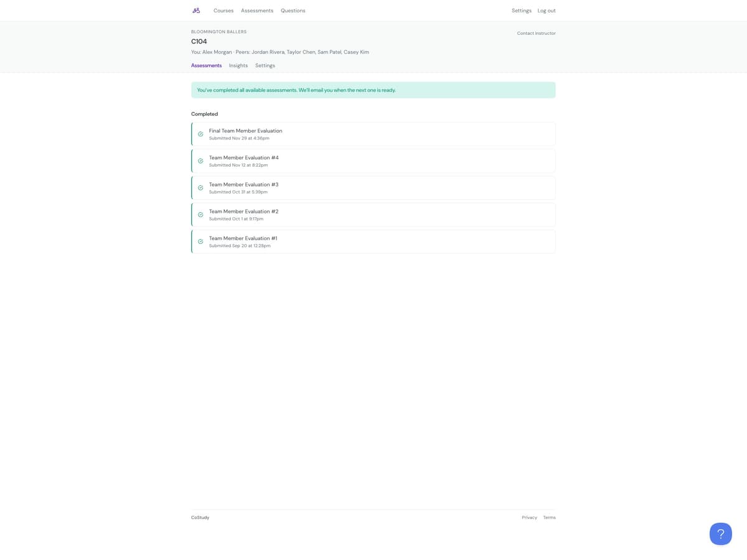Click the completed assessments notification banner
This screenshot has width=747, height=560.
click(x=372, y=90)
